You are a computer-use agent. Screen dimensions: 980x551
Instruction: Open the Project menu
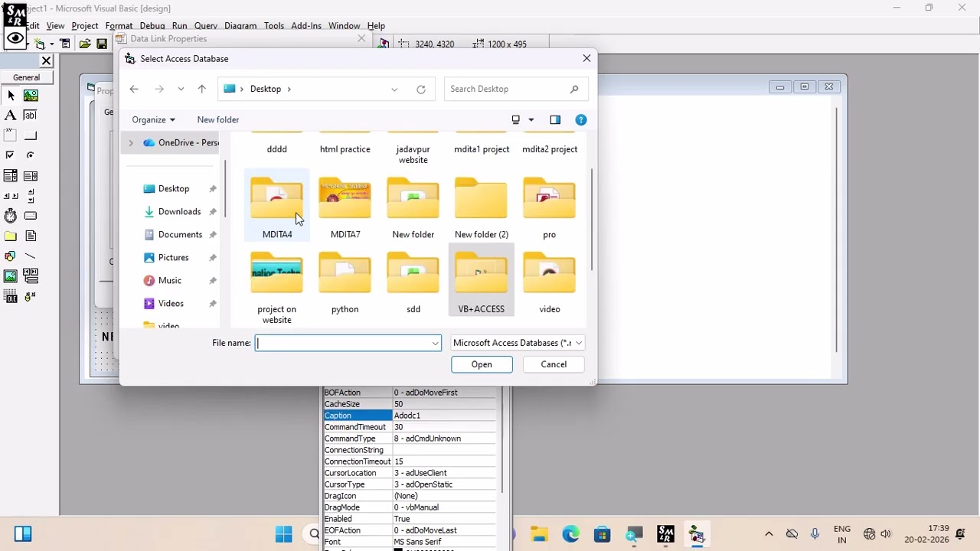pos(85,25)
